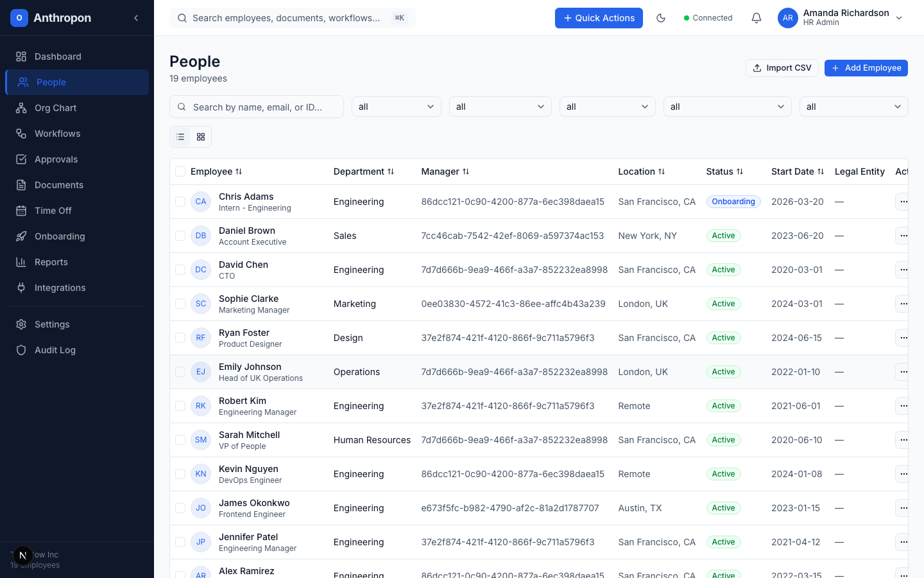Check the select-all checkbox in the table header
The width and height of the screenshot is (924, 578).
tap(180, 171)
